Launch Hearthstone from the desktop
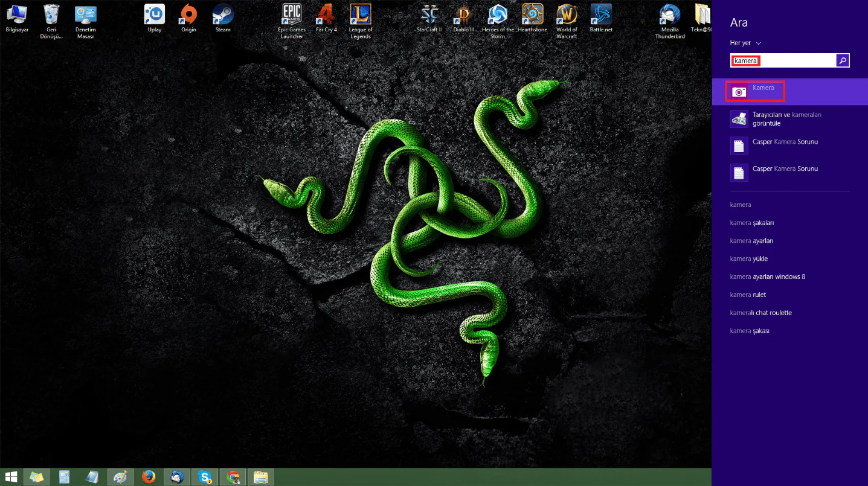868x486 pixels. [x=532, y=18]
